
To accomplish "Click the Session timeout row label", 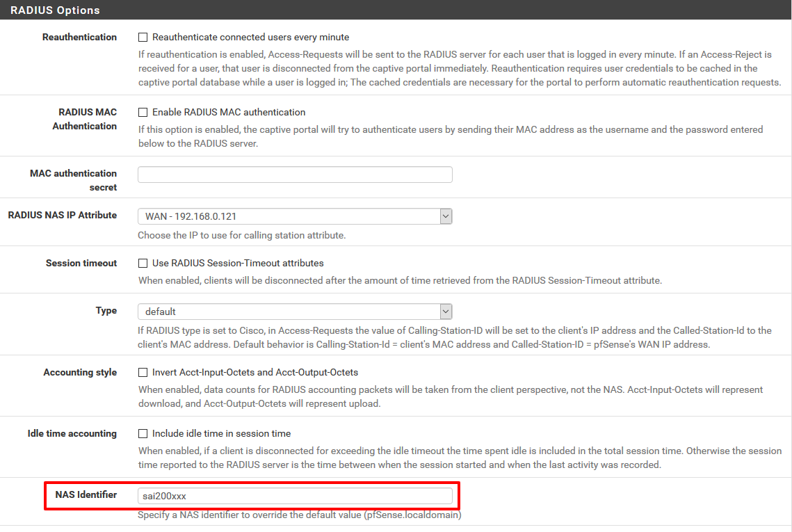I will [81, 264].
